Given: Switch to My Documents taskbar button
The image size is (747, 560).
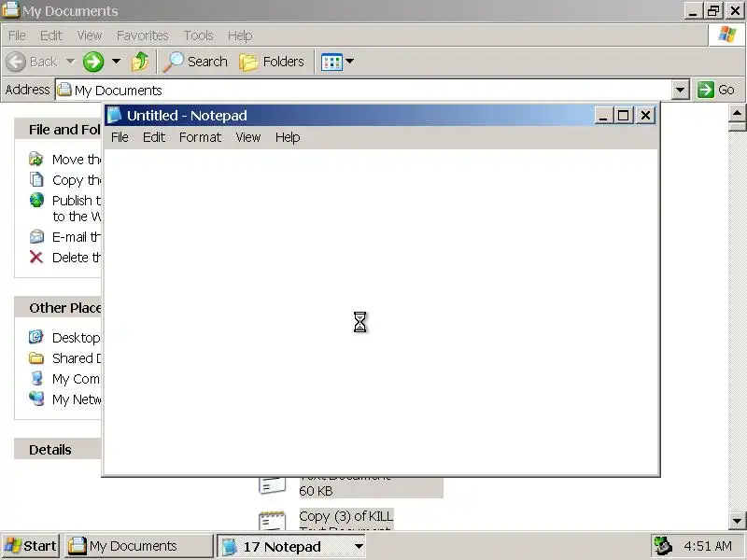Looking at the screenshot, I should click(138, 546).
